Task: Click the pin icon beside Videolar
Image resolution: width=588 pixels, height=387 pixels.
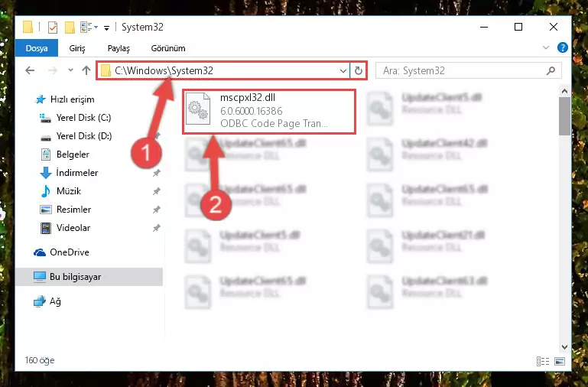Action: tap(157, 228)
